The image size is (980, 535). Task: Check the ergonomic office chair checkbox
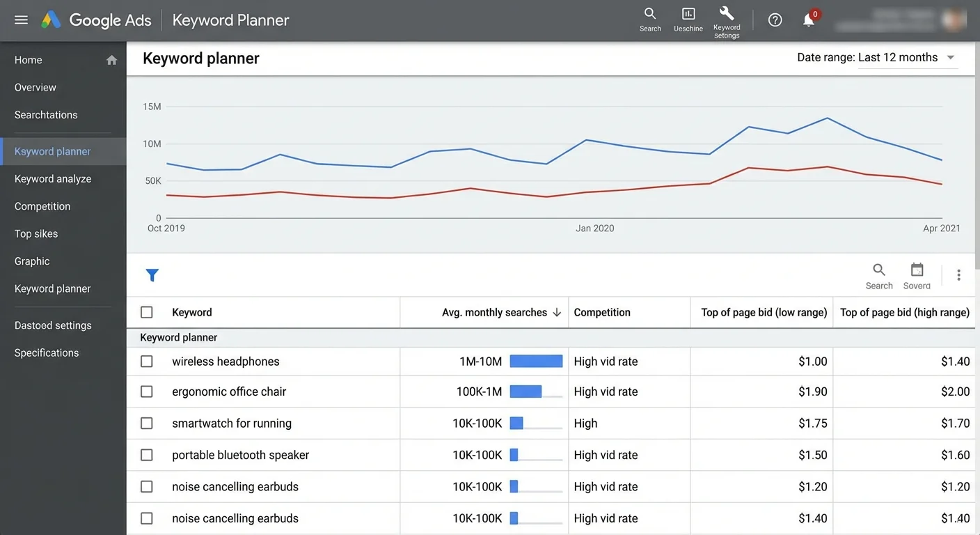click(146, 391)
